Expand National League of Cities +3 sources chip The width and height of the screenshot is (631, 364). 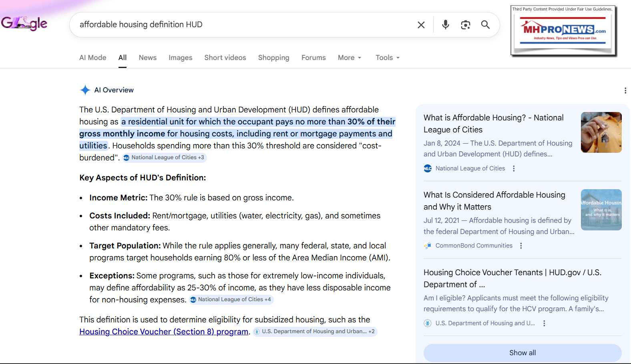pos(164,158)
